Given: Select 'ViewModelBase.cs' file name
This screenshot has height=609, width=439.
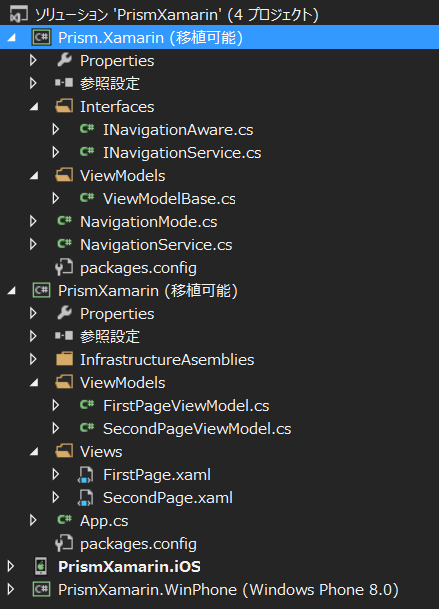Looking at the screenshot, I should (x=169, y=199).
